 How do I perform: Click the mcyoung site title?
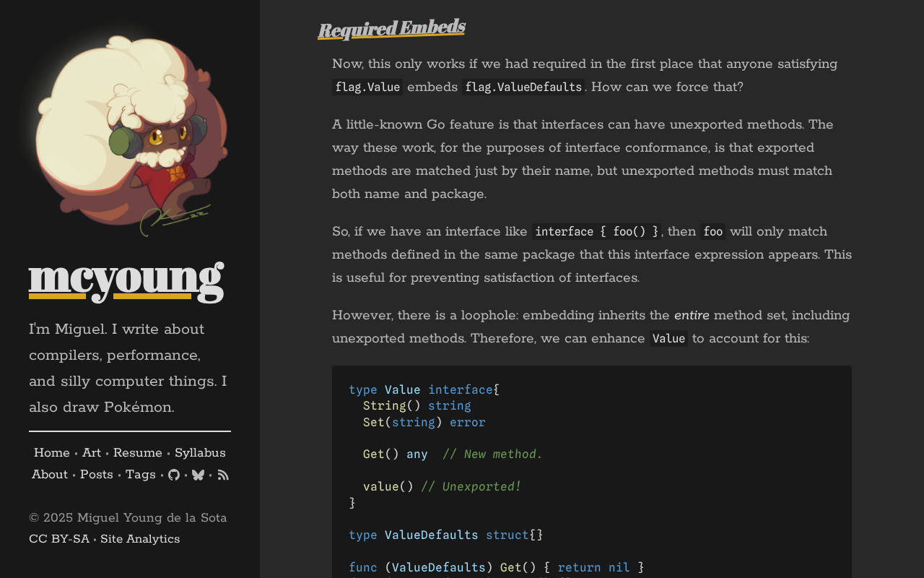point(126,280)
